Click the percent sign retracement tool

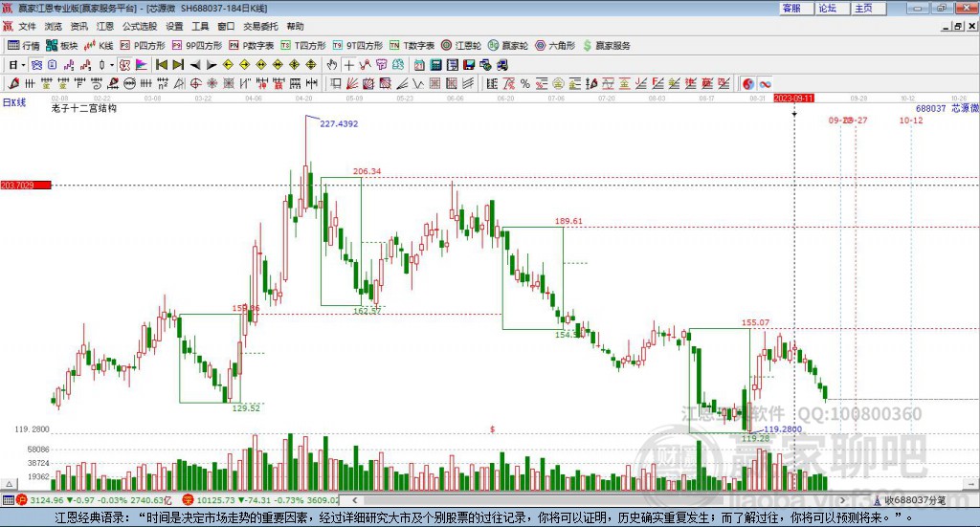[x=525, y=83]
